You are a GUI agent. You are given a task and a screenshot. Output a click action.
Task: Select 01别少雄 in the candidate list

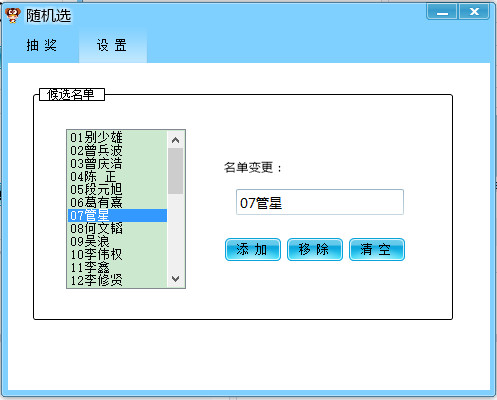[x=117, y=137]
